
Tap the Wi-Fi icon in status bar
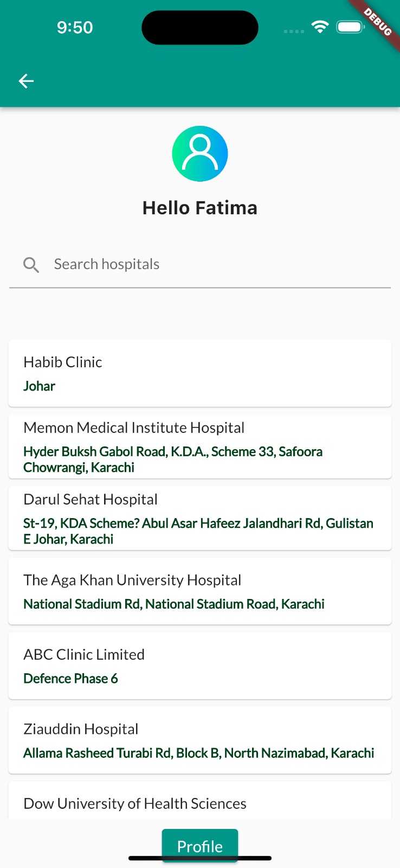[x=320, y=26]
